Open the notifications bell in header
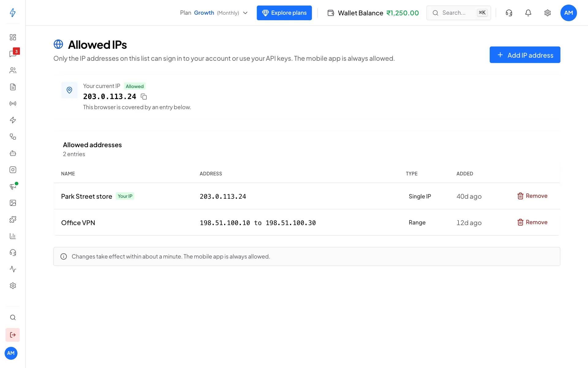Screen dimensions: 588x368 528,13
